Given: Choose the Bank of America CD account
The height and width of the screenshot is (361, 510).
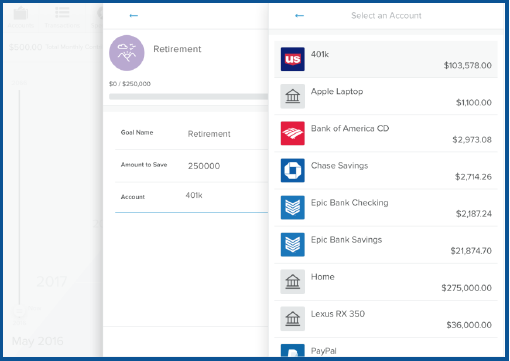Looking at the screenshot, I should click(350, 128).
